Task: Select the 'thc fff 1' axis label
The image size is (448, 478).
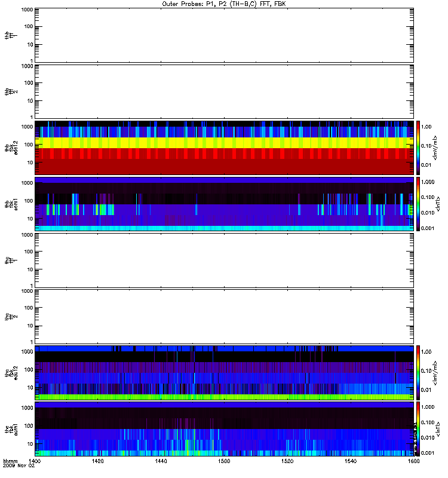Action: (x=11, y=261)
